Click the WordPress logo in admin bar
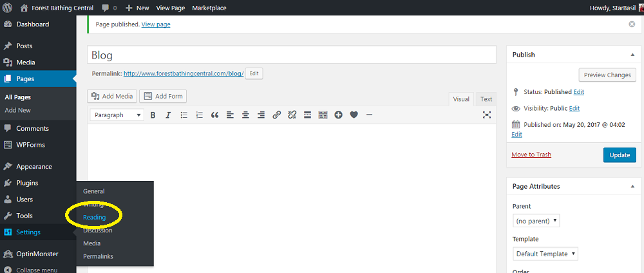The height and width of the screenshot is (273, 644). point(7,8)
